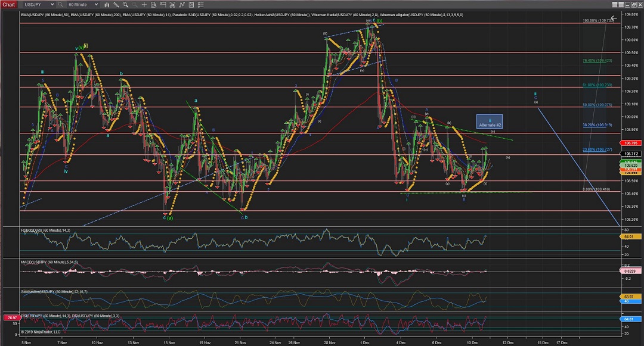This screenshot has width=644, height=346.
Task: Minimize the chart window
Action: [628, 5]
